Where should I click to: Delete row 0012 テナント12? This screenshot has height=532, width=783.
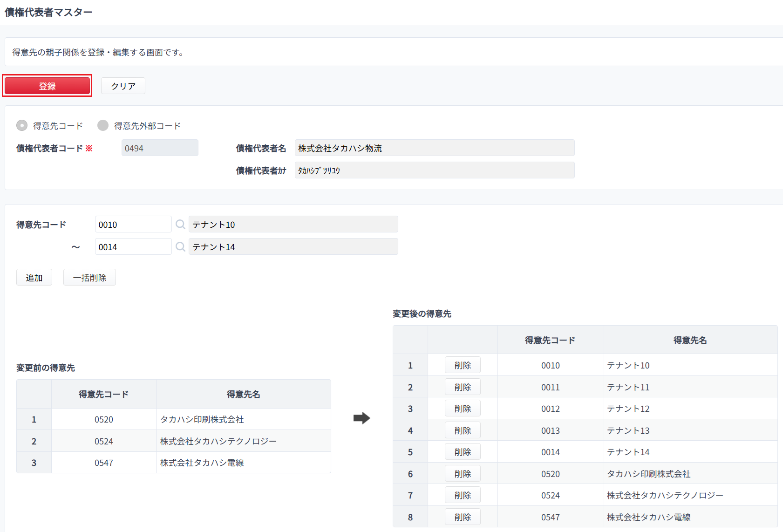pos(463,409)
